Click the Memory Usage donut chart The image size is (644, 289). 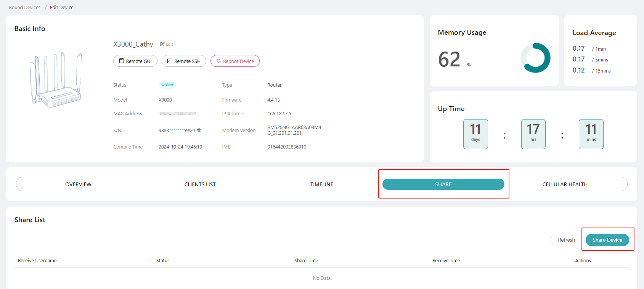point(535,58)
